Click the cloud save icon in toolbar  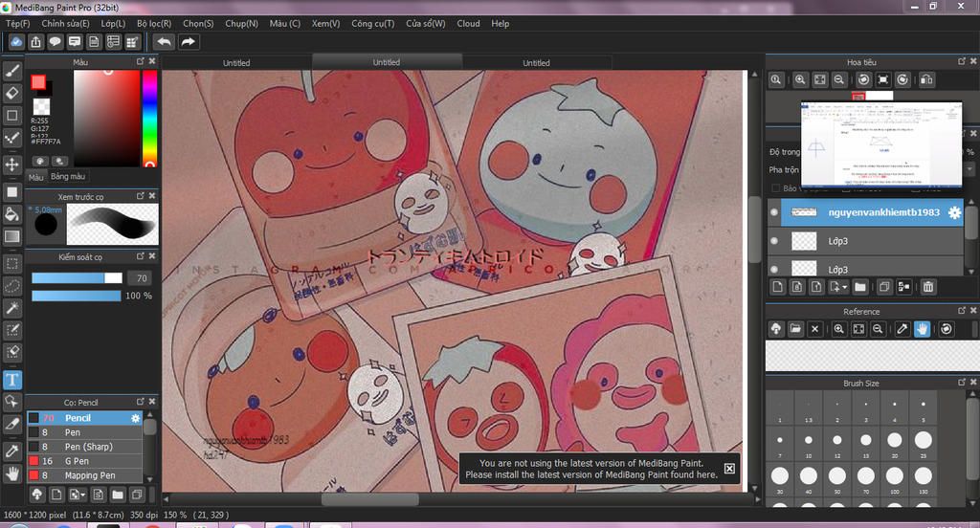click(16, 42)
